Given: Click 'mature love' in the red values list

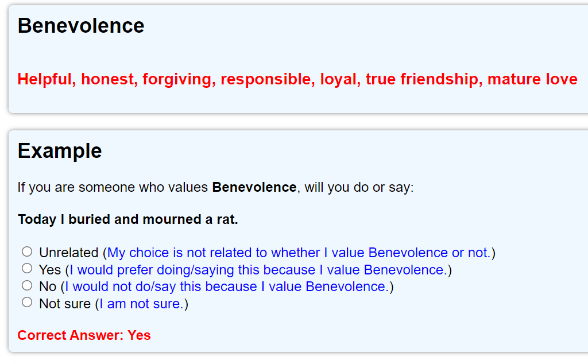Looking at the screenshot, I should tap(532, 79).
